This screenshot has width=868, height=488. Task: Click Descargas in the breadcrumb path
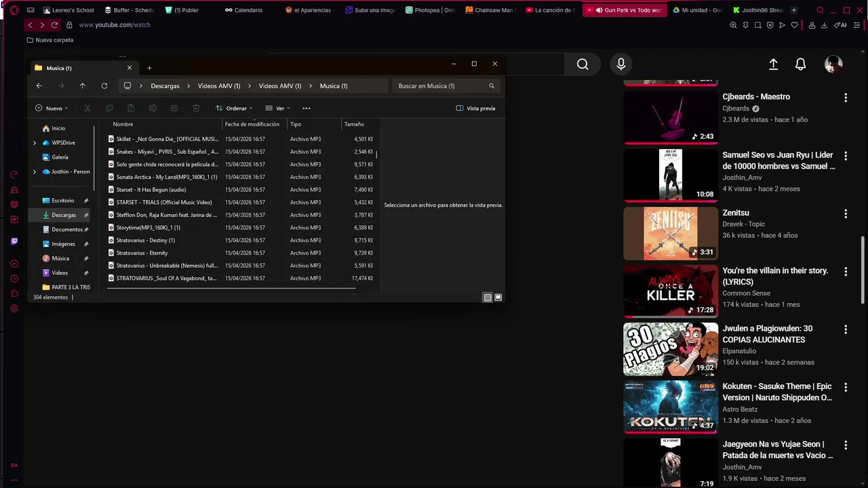pyautogui.click(x=165, y=86)
